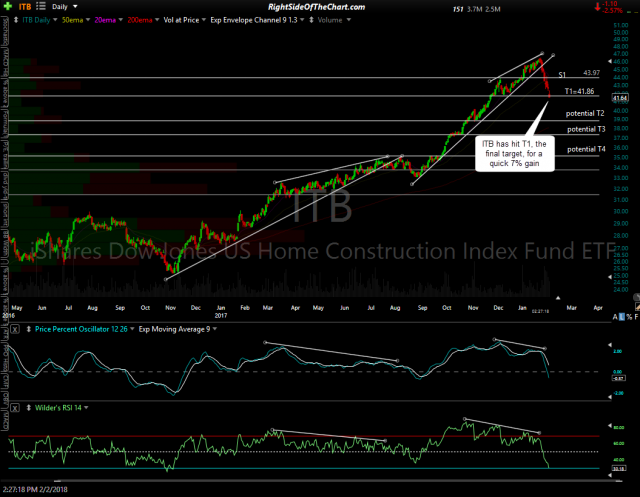Toggle log scale with the L button
The image size is (640, 497).
tap(622, 317)
